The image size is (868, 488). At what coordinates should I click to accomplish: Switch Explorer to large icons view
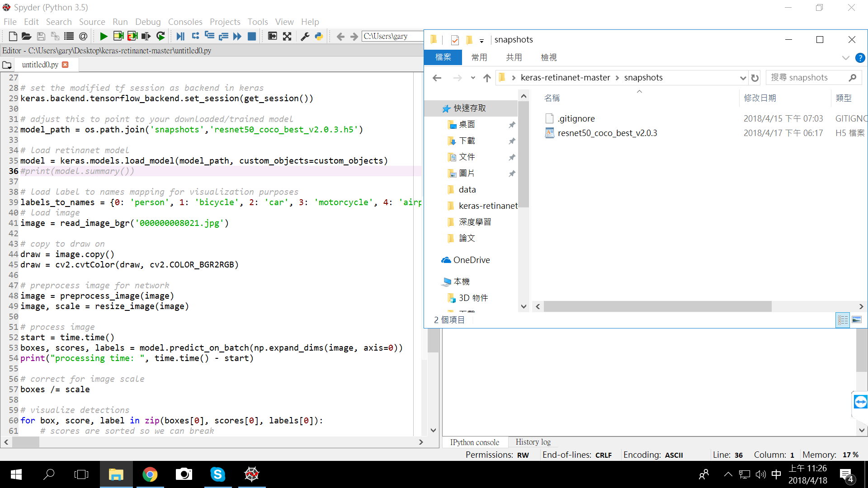tap(858, 320)
